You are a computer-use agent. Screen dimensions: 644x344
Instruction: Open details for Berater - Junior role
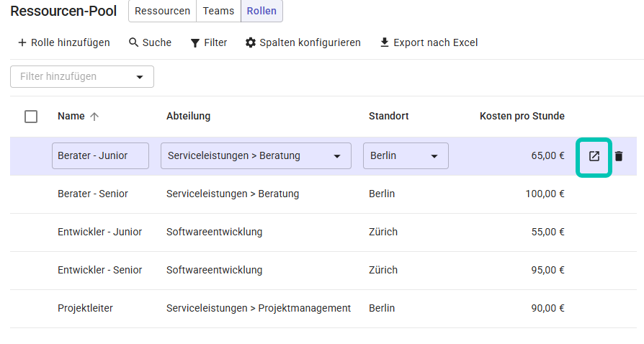click(594, 156)
